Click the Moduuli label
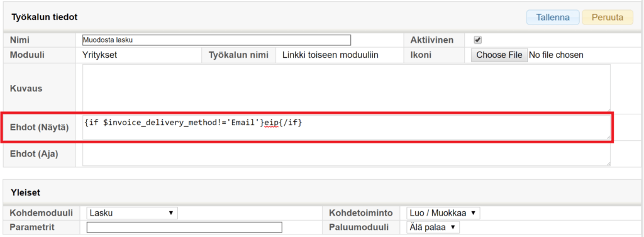This screenshot has height=237, width=644. pos(27,55)
